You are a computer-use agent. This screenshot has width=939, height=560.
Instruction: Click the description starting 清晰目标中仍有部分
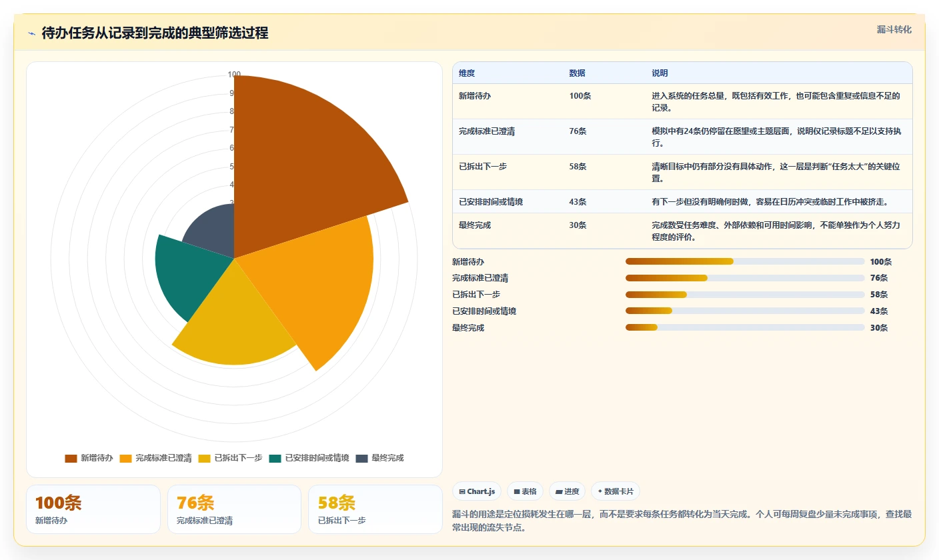776,172
